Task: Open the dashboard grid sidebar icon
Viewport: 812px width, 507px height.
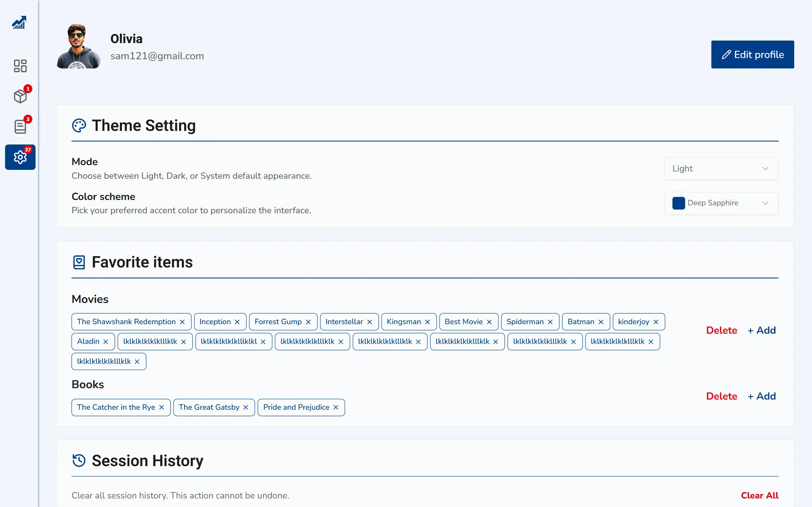Action: point(20,66)
